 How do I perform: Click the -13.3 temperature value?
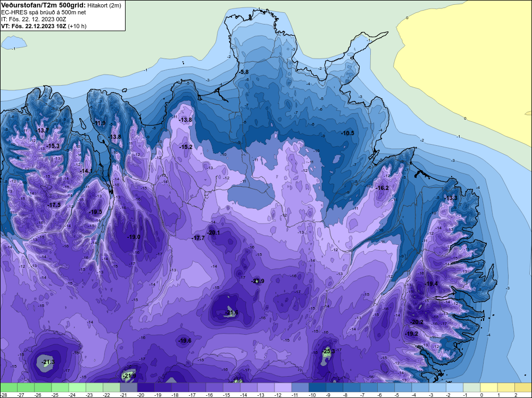click(451, 198)
